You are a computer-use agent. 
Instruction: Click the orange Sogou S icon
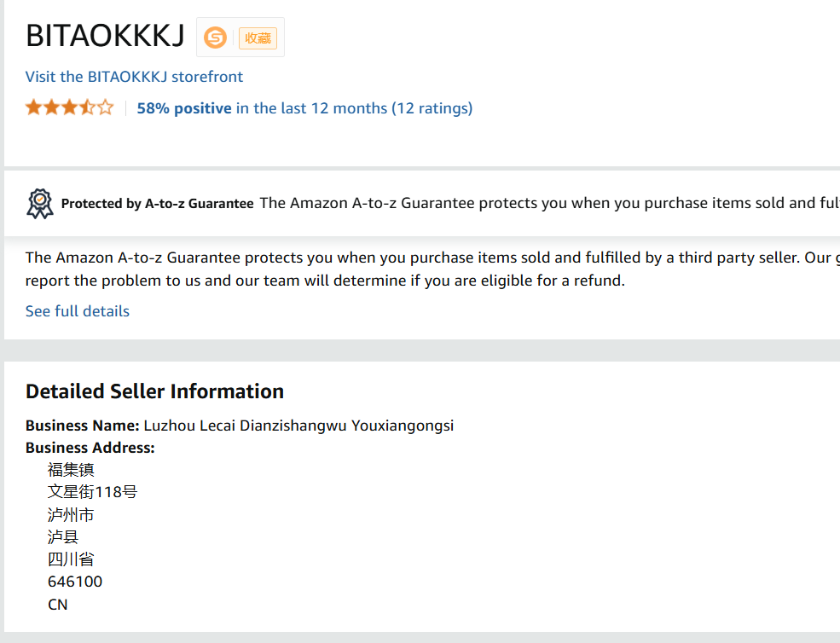point(216,38)
